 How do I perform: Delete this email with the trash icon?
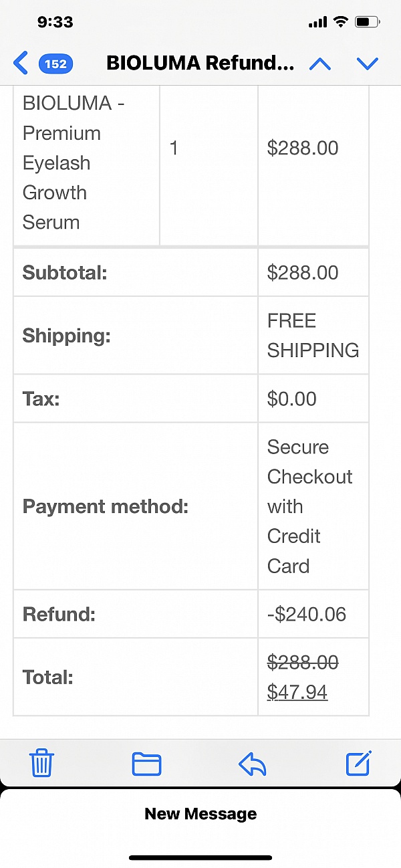tap(42, 763)
